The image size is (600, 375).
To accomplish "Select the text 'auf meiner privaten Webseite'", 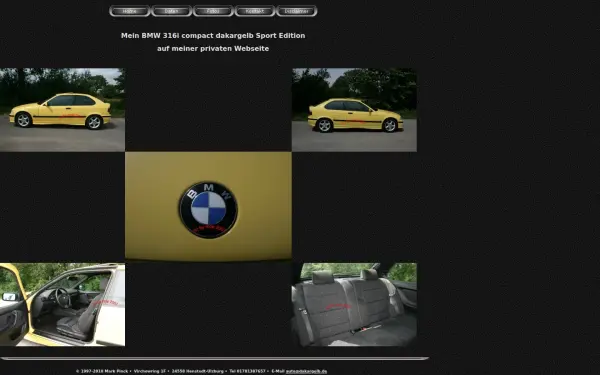I will point(213,49).
